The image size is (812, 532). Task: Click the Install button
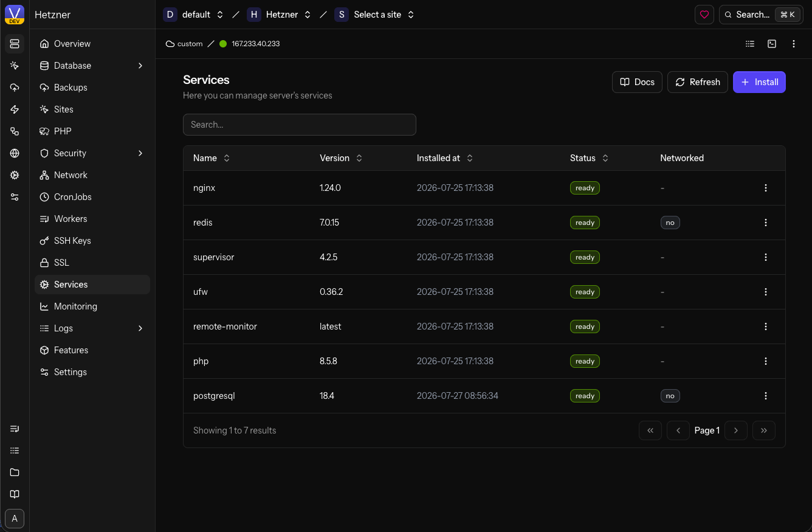(759, 82)
